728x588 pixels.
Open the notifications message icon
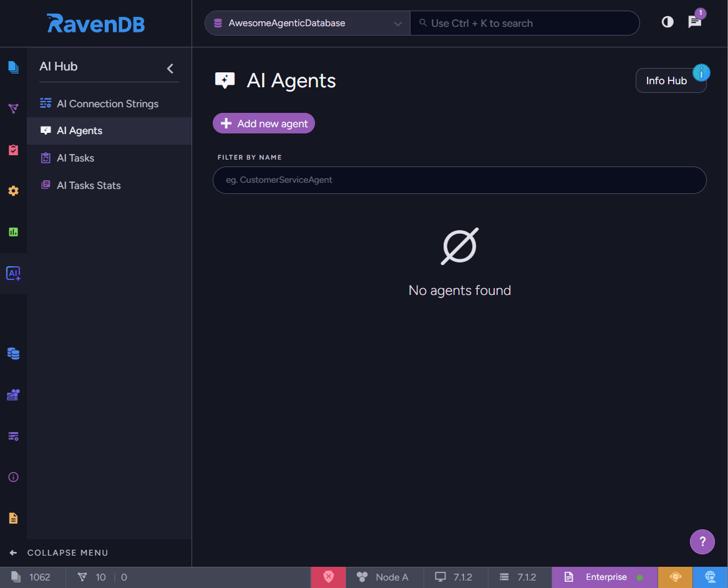[x=694, y=22]
